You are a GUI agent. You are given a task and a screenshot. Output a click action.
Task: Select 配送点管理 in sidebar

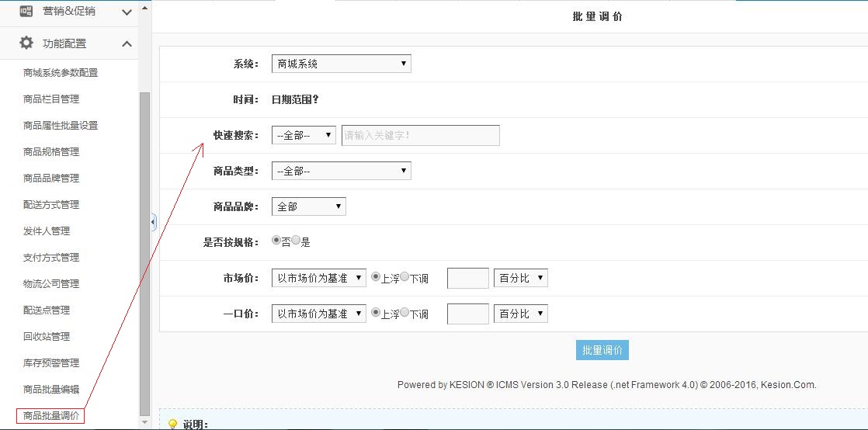pyautogui.click(x=47, y=310)
